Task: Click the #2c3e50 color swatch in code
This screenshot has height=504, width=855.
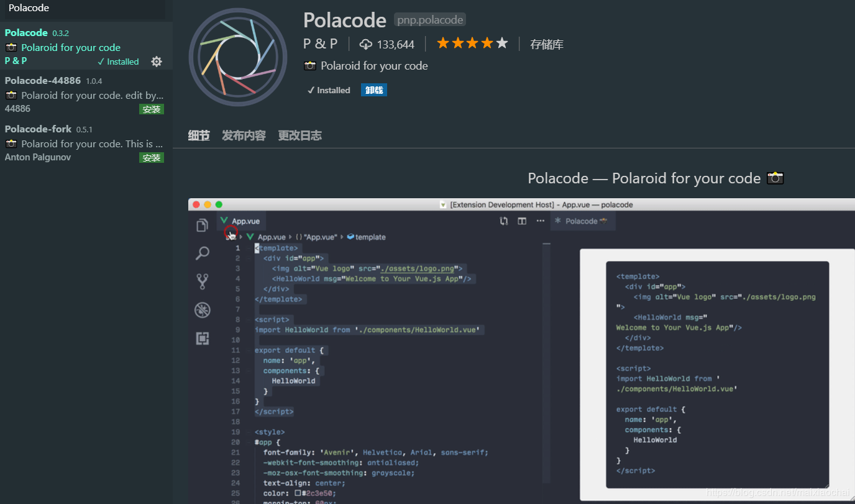Action: (x=298, y=493)
